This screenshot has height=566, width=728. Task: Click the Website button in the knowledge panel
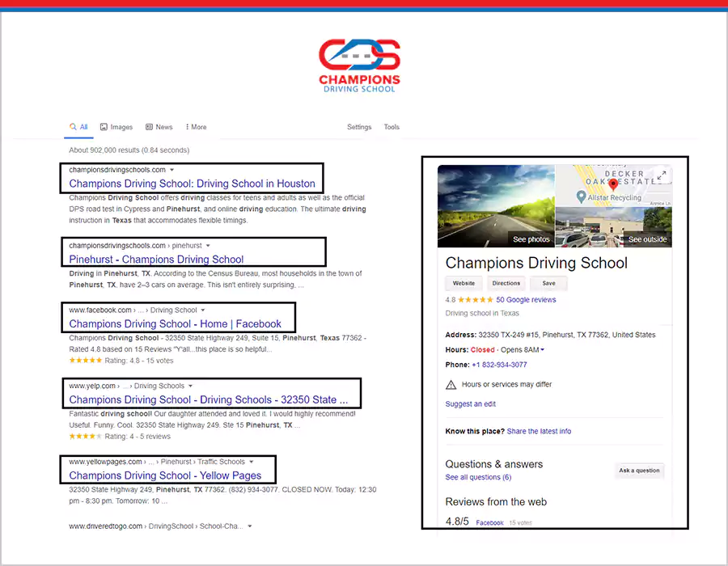coord(463,284)
